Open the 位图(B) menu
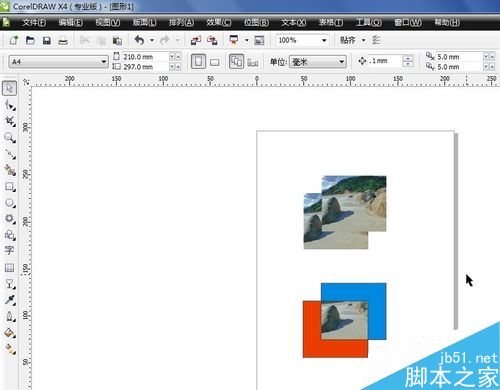The height and width of the screenshot is (390, 500). coord(256,23)
